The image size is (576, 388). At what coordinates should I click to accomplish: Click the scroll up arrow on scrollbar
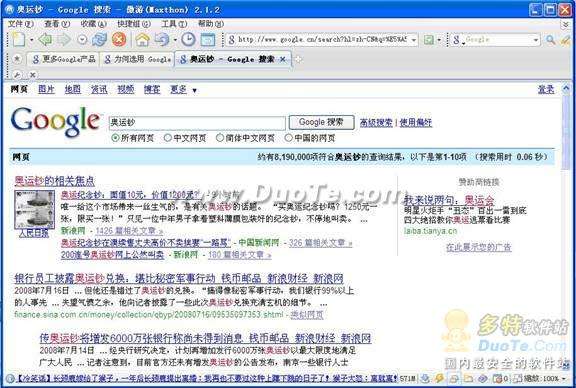pos(566,89)
